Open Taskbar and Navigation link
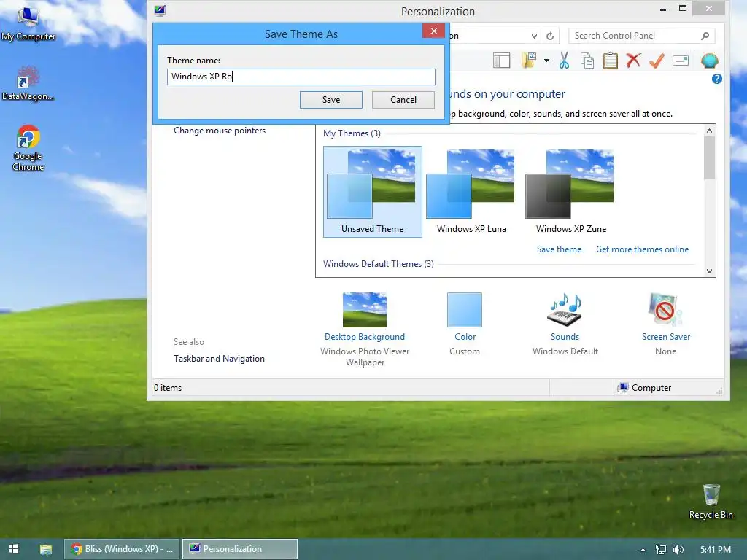The image size is (747, 560). click(219, 359)
